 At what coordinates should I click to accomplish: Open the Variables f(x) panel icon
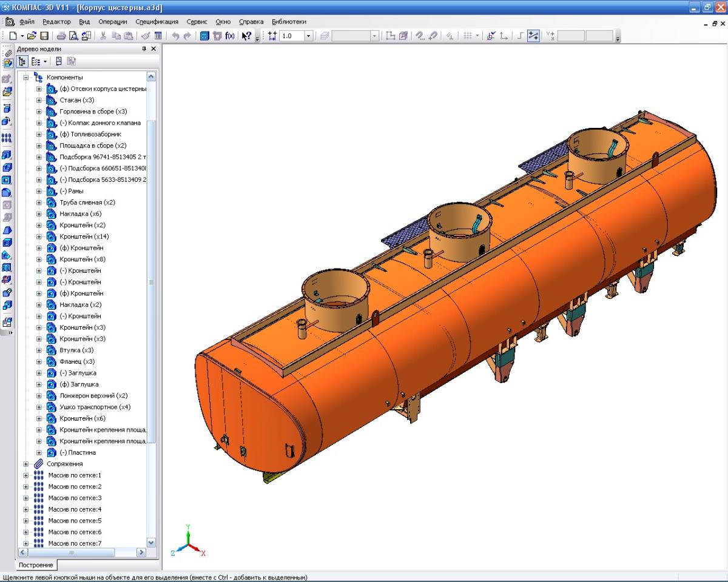click(x=230, y=36)
